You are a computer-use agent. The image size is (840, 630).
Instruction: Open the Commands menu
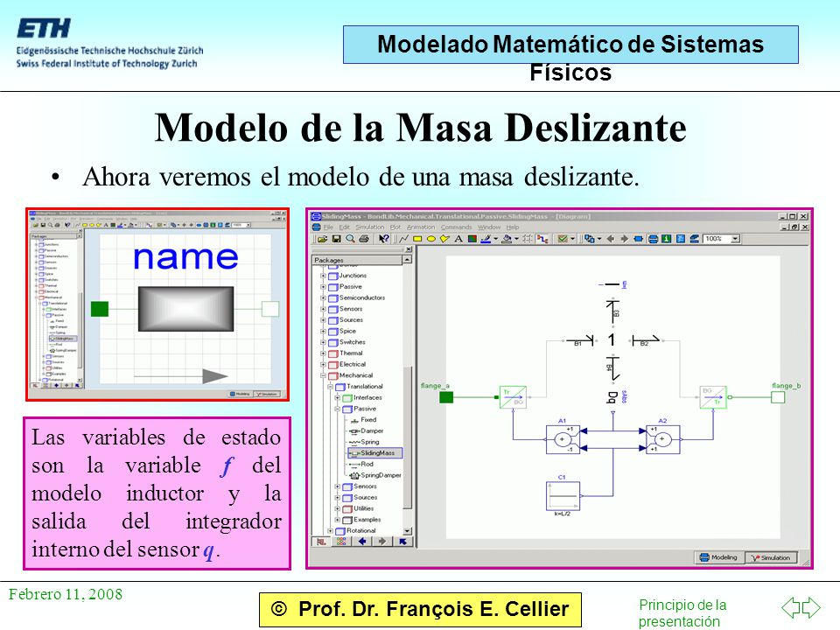tap(457, 227)
